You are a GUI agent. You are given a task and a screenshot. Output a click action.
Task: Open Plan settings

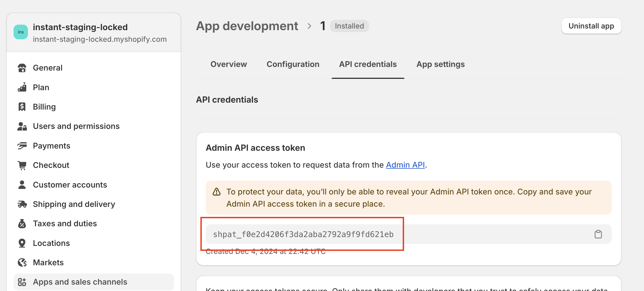click(94, 87)
